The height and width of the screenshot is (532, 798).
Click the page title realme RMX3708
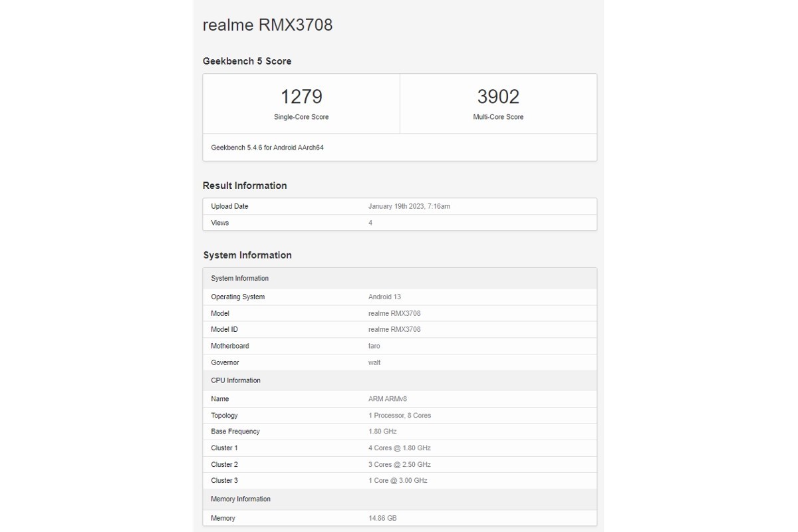[267, 25]
